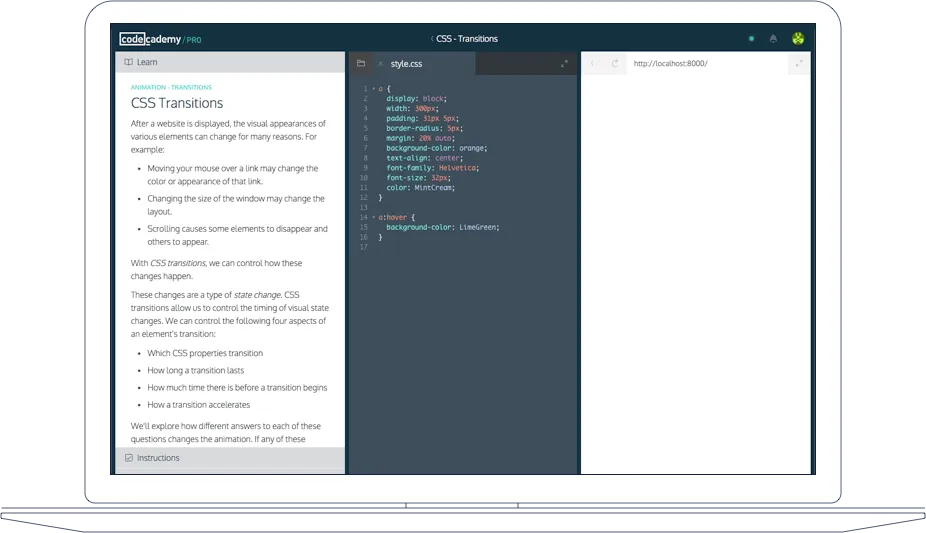The height and width of the screenshot is (533, 926).
Task: Click the 'color: MintCream;' code line
Action: tap(420, 188)
